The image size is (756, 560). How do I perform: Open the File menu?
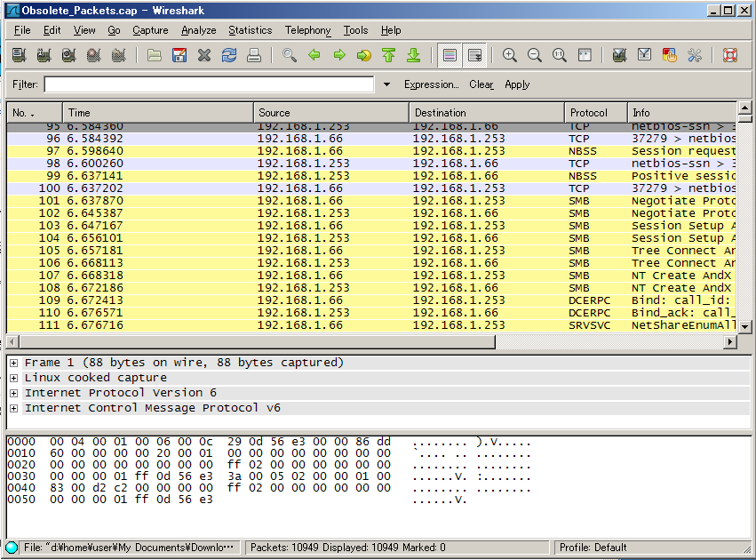click(22, 30)
